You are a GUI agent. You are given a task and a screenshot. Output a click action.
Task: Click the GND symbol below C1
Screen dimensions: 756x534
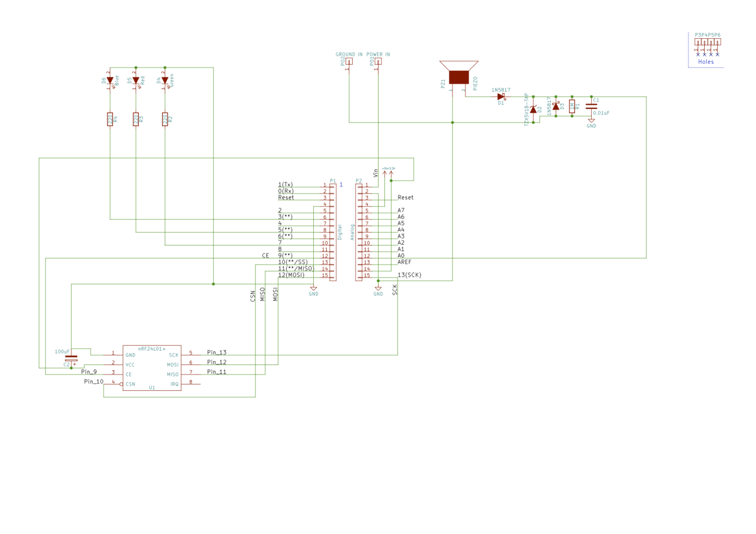point(591,120)
